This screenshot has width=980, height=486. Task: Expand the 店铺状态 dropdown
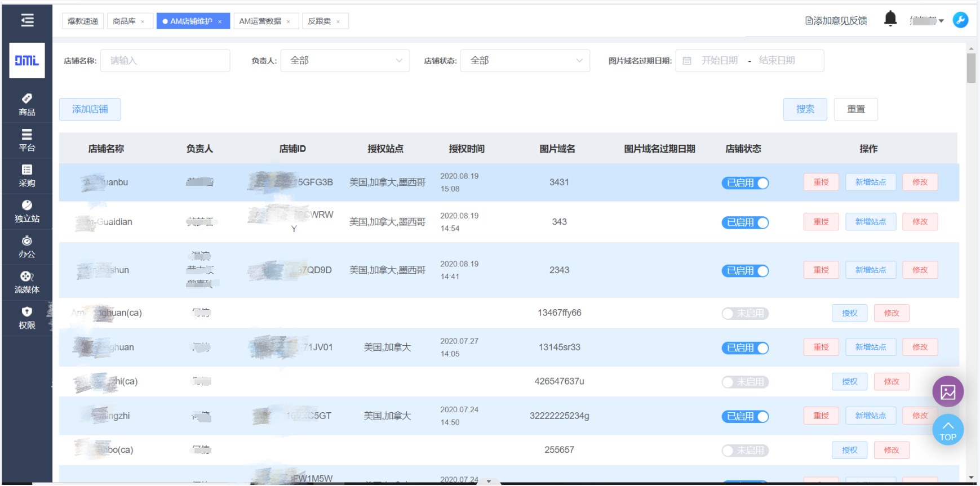pos(525,61)
